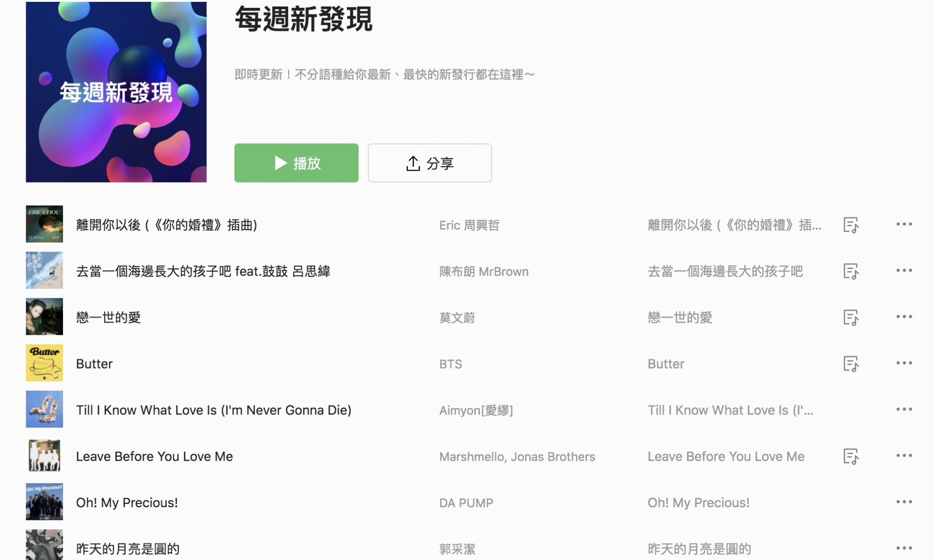Image resolution: width=934 pixels, height=560 pixels.
Task: Show lyrics icon for 戀一世的愛
Action: click(851, 317)
